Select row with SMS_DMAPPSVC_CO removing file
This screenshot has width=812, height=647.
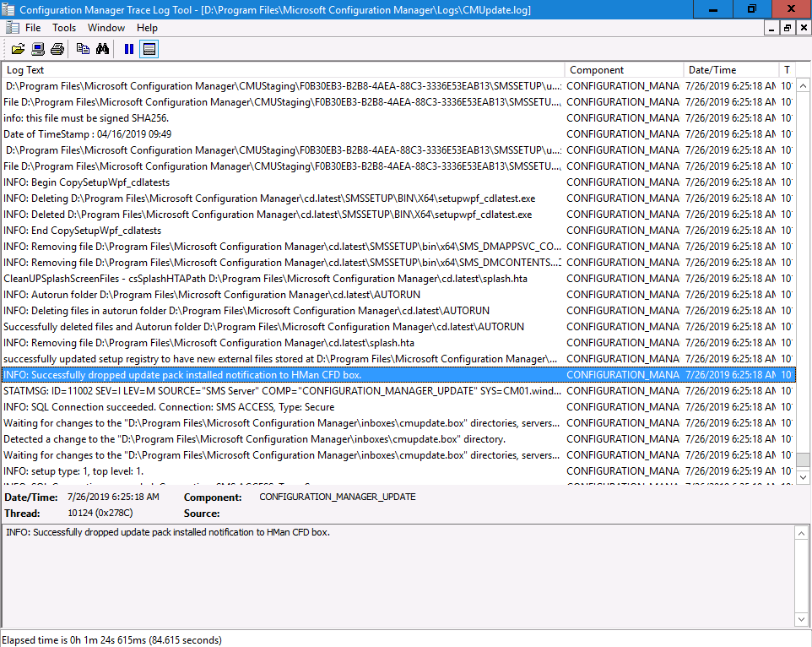(x=398, y=247)
